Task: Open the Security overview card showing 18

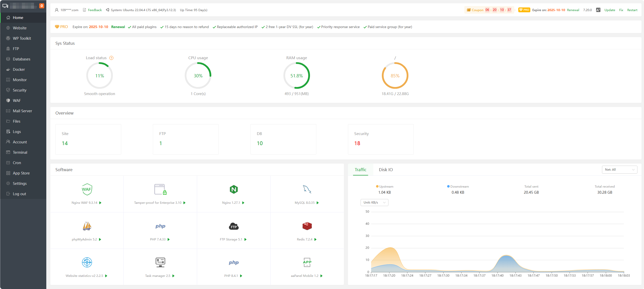Action: (381, 139)
